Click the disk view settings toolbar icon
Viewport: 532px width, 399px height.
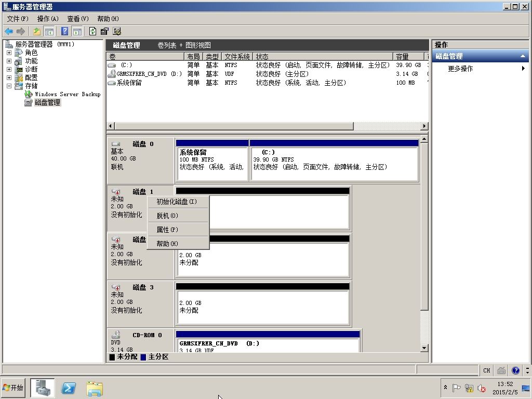[117, 32]
